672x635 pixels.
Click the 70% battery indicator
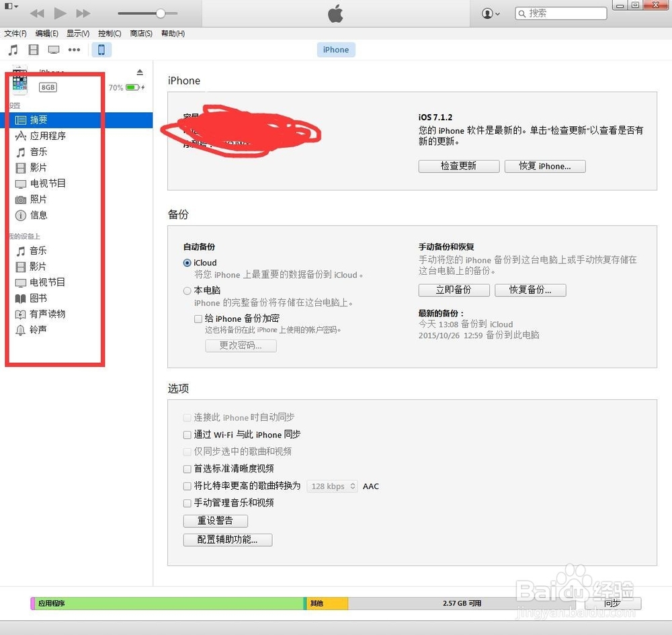coord(126,87)
